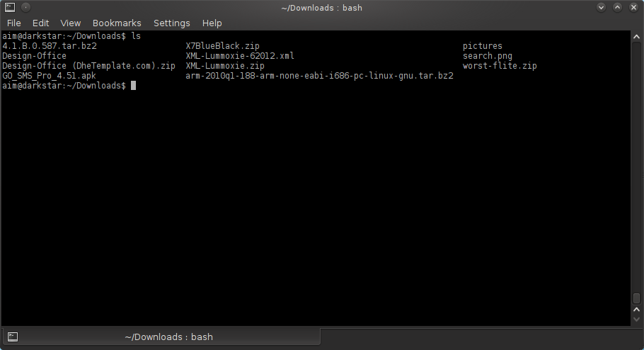Viewport: 644px width, 350px height.
Task: Click the cursor at the last shell prompt
Action: [x=133, y=86]
